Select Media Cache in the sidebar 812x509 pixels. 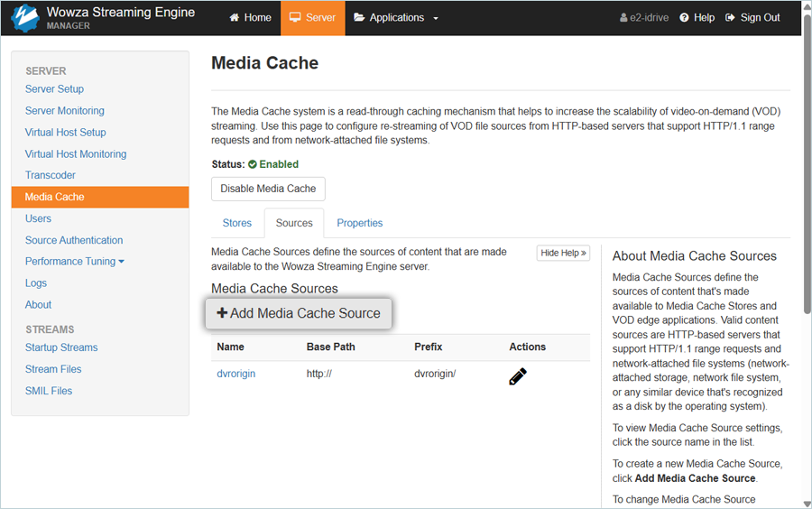point(100,198)
